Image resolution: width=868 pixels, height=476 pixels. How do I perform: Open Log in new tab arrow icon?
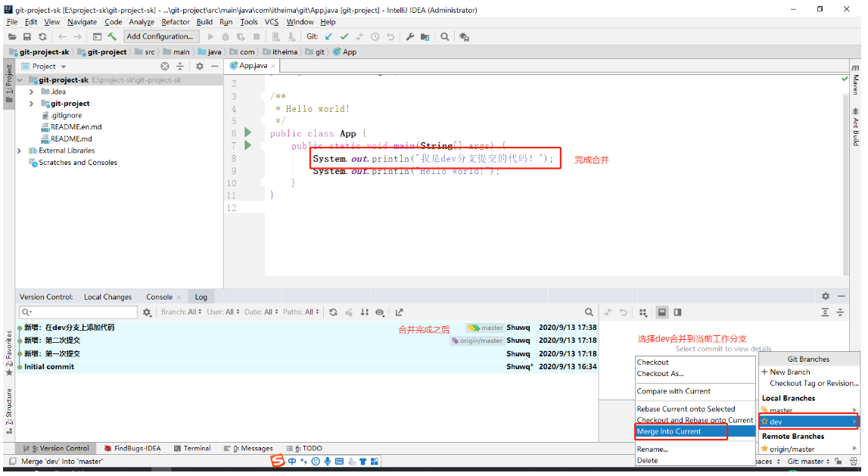[x=399, y=313]
